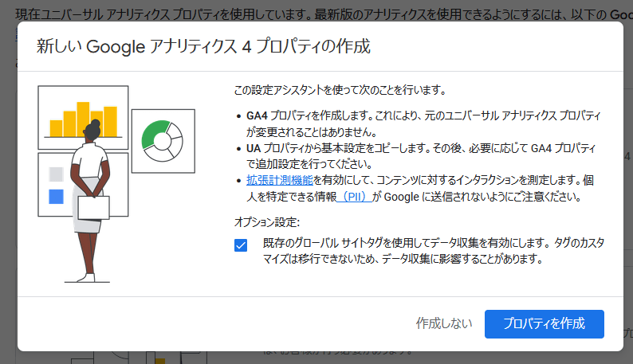The height and width of the screenshot is (364, 633).
Task: Click the text この設定アシスタントを使って次のことを行います。
Action: click(340, 90)
